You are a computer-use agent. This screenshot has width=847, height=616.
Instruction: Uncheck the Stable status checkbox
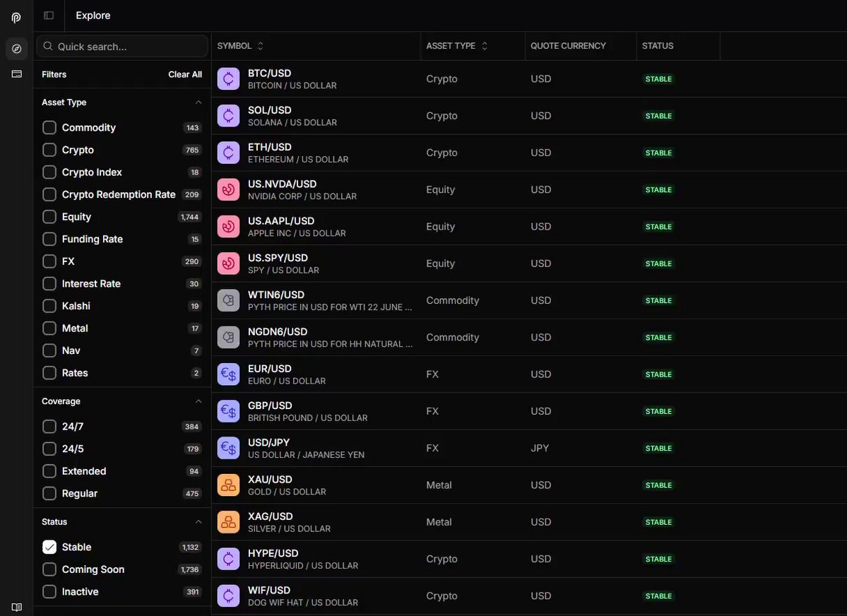[x=49, y=547]
